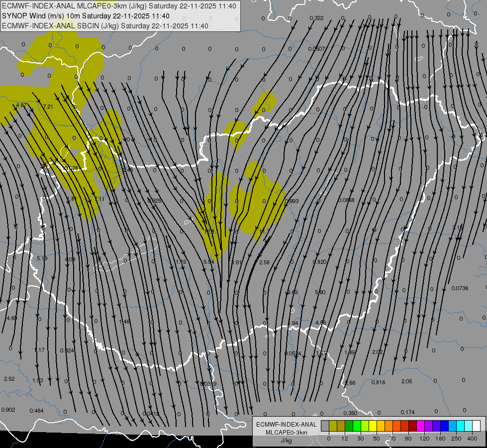Click the map value 0.925
Image resolution: width=487 pixels, height=448 pixels.
[x=154, y=201]
